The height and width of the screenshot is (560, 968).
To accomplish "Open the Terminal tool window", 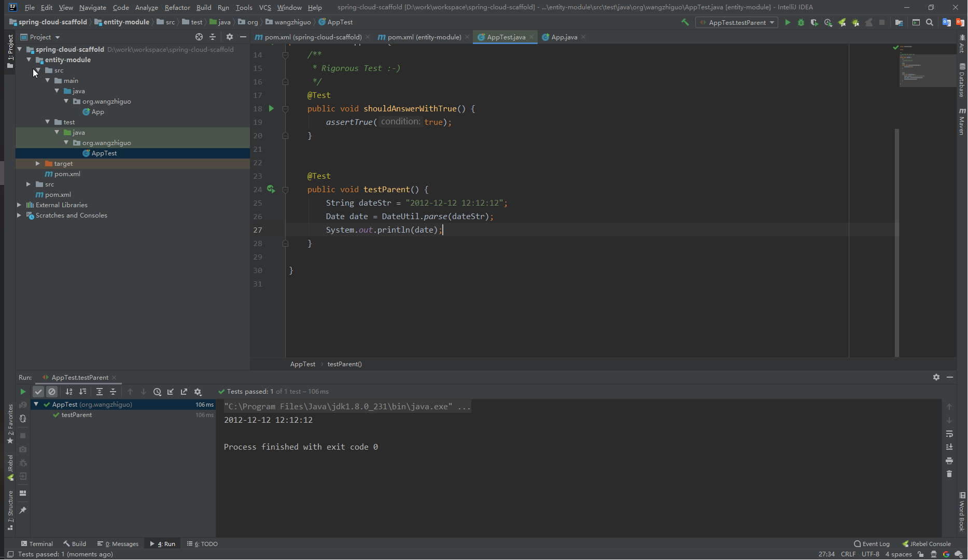I will tap(37, 543).
